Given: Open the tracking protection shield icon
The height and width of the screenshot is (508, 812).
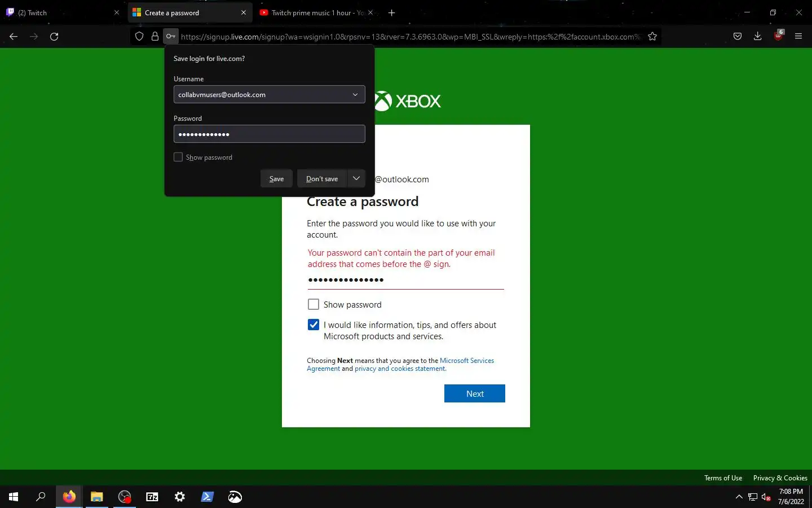Looking at the screenshot, I should [x=139, y=37].
